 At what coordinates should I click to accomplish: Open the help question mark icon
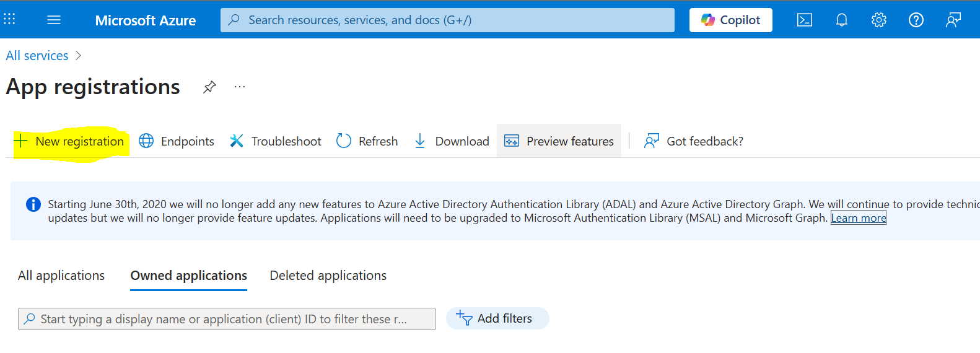916,20
